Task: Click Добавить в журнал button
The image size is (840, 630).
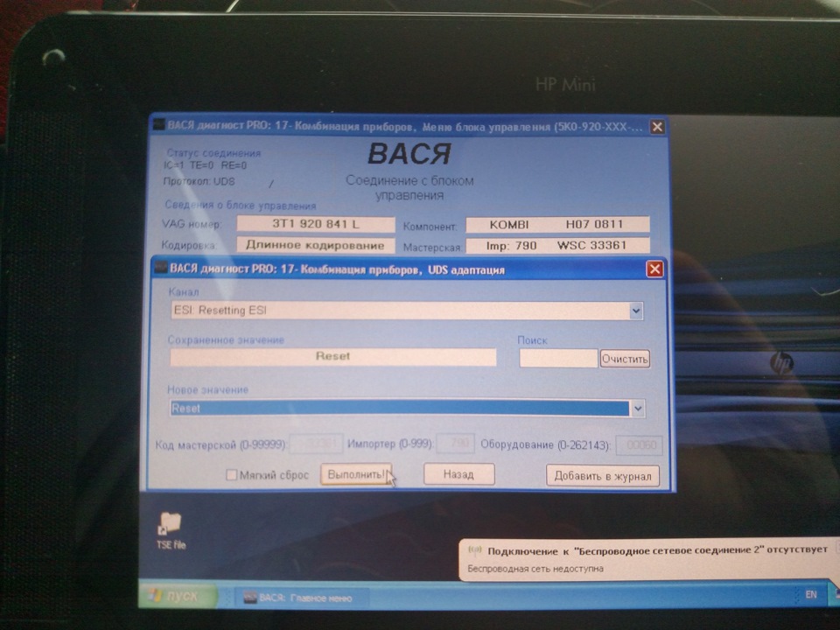Action: [x=602, y=476]
